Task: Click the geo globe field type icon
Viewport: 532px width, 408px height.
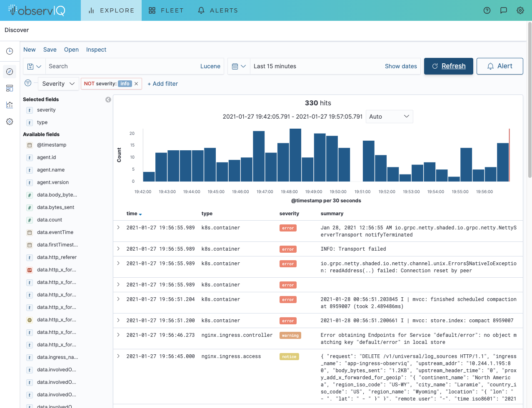Action: tap(30, 320)
